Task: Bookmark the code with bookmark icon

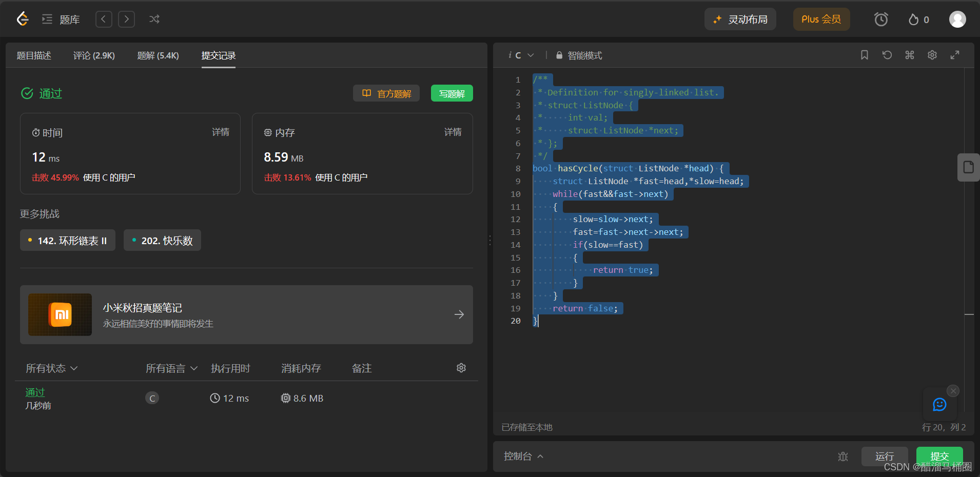Action: pyautogui.click(x=865, y=55)
